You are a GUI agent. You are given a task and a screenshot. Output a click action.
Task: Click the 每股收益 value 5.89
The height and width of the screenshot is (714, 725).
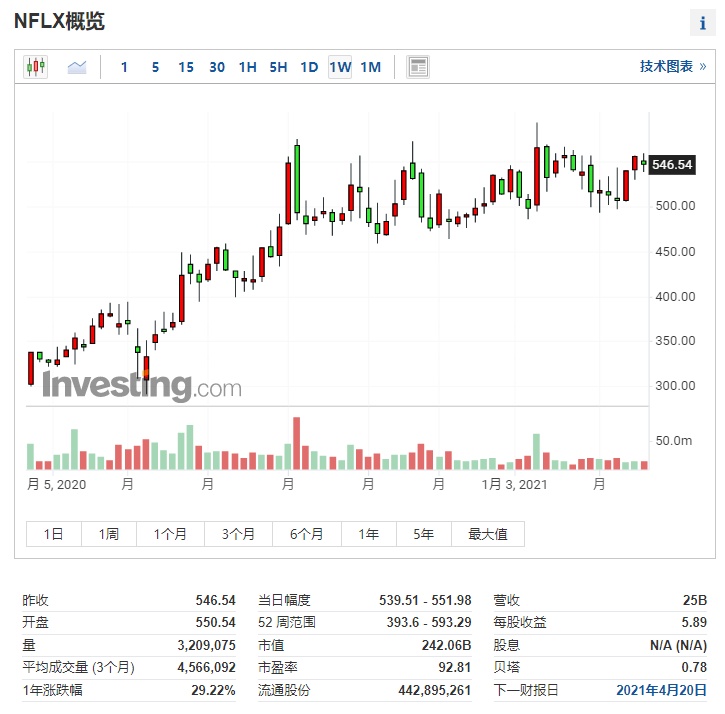click(694, 622)
